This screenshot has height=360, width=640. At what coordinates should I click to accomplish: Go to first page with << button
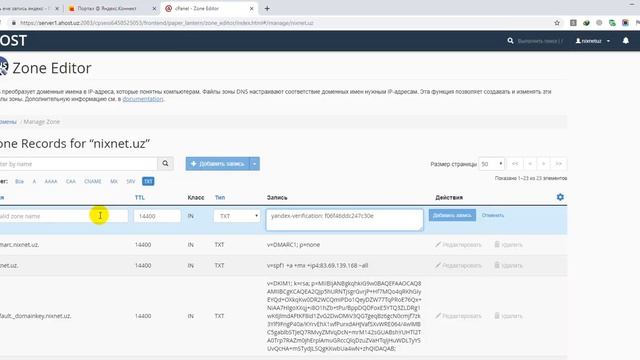tap(515, 164)
